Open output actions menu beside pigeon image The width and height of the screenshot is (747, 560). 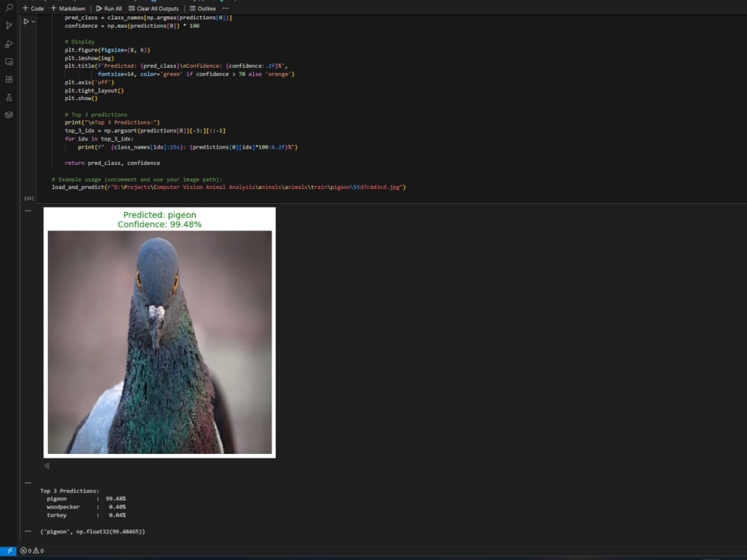click(x=28, y=211)
